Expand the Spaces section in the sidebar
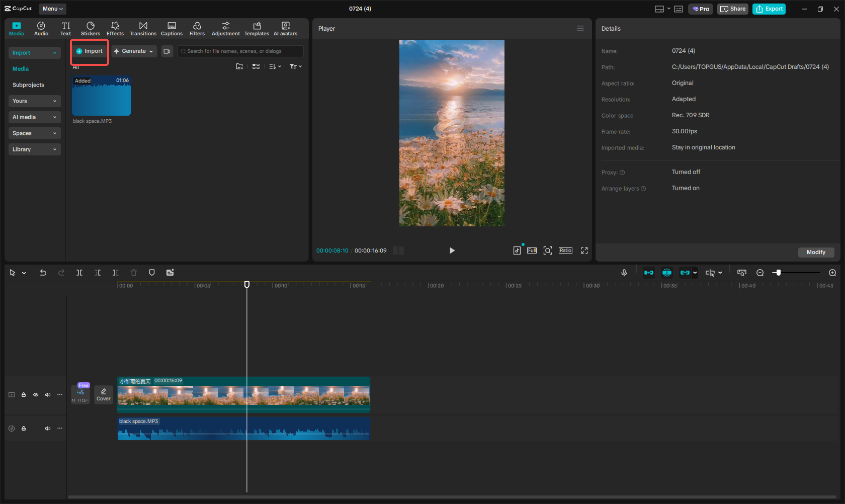 (34, 133)
